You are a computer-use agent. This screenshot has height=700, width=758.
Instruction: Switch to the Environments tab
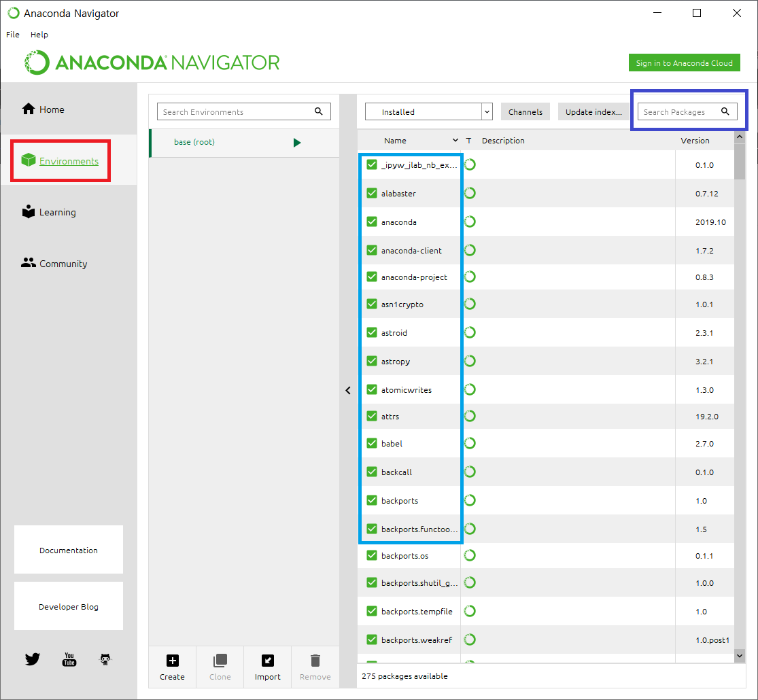[69, 160]
